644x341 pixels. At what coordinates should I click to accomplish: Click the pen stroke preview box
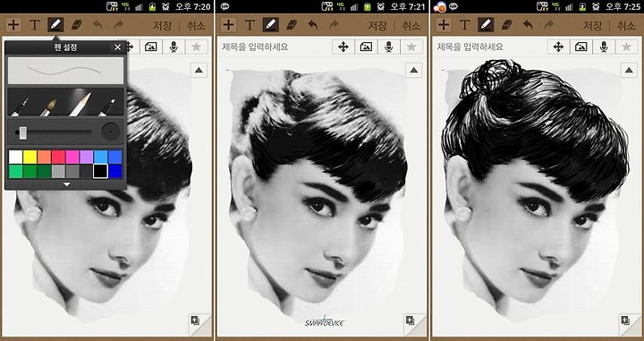[x=65, y=71]
